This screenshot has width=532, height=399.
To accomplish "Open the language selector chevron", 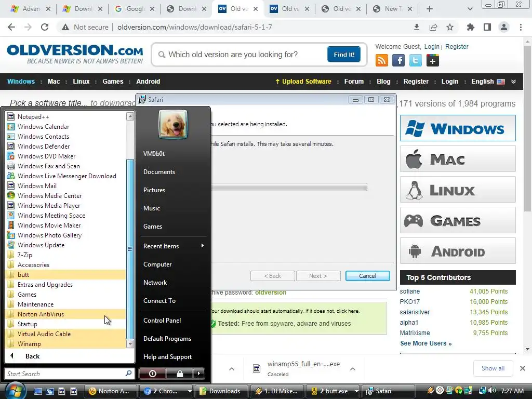I will coord(513,82).
